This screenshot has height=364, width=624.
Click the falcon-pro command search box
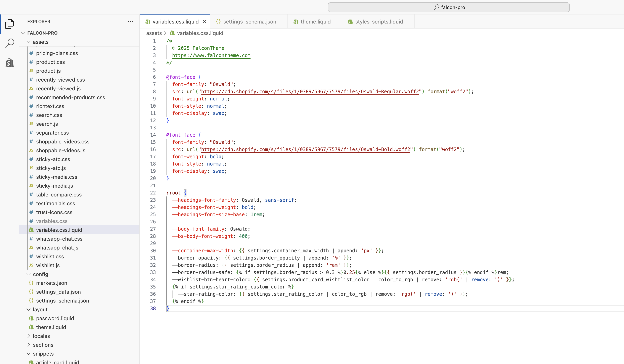coord(448,7)
